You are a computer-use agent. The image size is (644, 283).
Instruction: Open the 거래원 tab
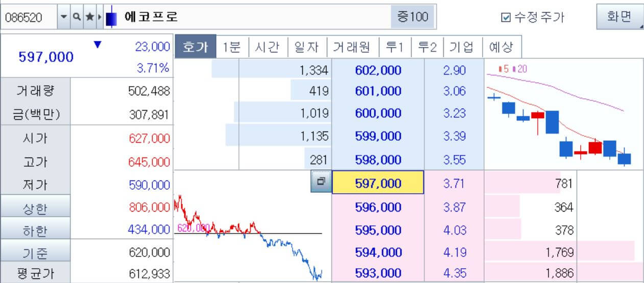coord(352,47)
